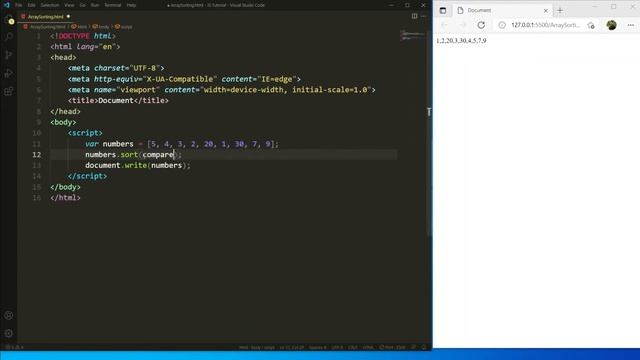
Task: Open the Explorer view in activity bar
Action: coord(9,20)
